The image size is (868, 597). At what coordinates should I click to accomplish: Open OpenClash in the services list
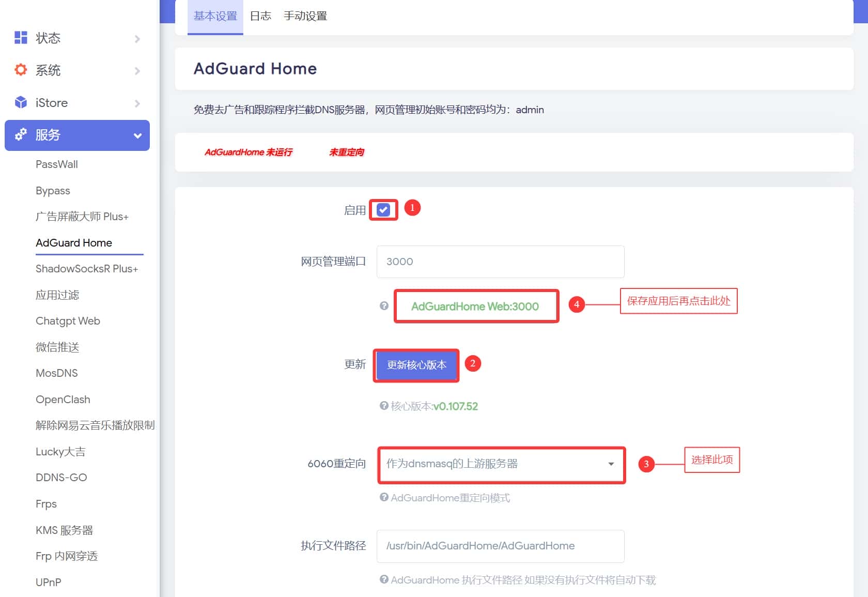point(63,400)
